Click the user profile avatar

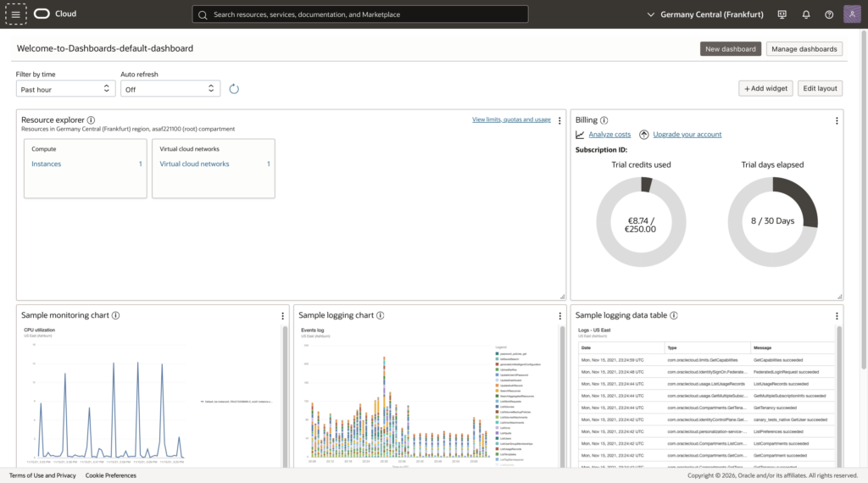[852, 14]
